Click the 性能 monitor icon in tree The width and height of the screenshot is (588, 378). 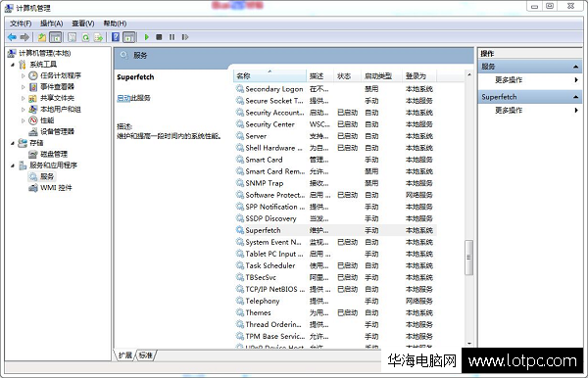pos(33,120)
